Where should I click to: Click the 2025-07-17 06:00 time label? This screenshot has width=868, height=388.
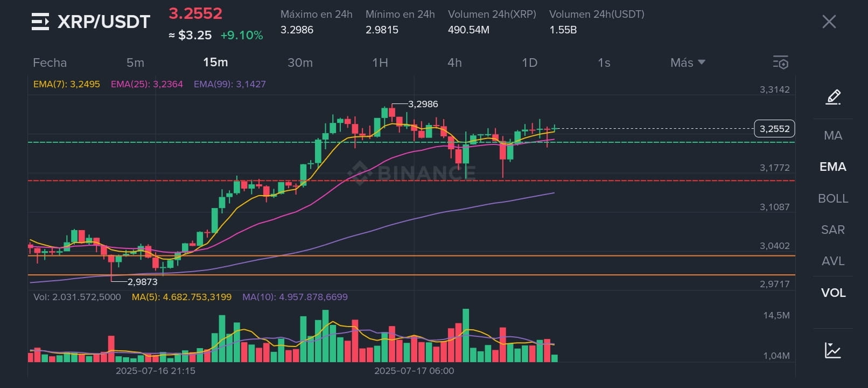[414, 371]
